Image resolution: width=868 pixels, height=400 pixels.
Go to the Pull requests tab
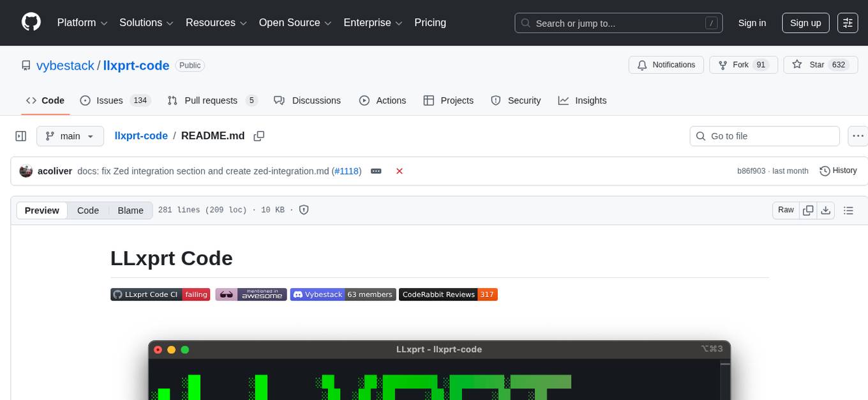pos(212,100)
